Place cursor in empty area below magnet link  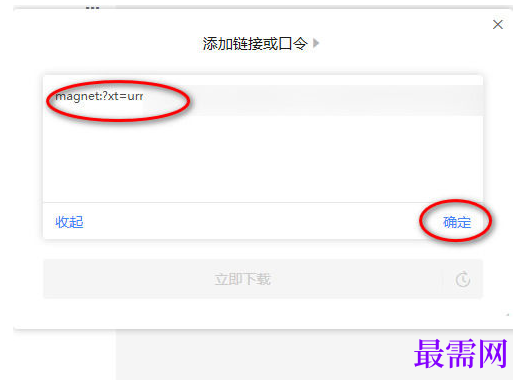(x=263, y=159)
